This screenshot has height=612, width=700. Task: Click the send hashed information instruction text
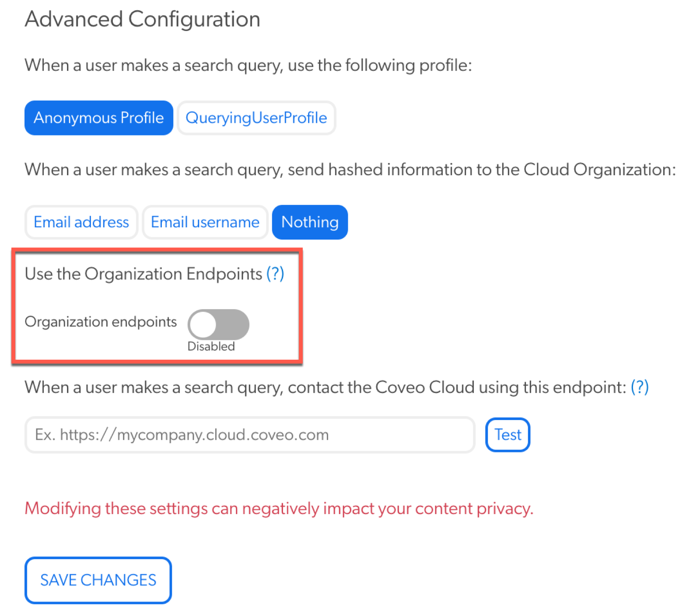tap(350, 170)
